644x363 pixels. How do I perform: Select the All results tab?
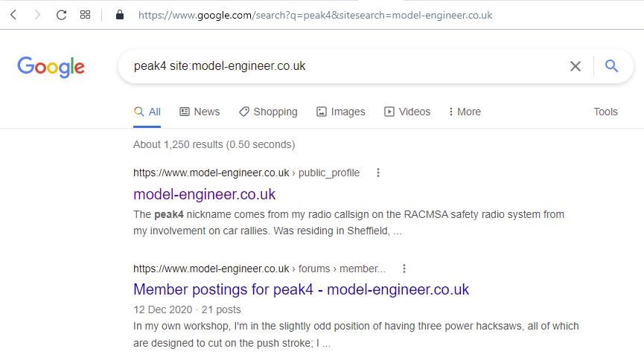147,112
